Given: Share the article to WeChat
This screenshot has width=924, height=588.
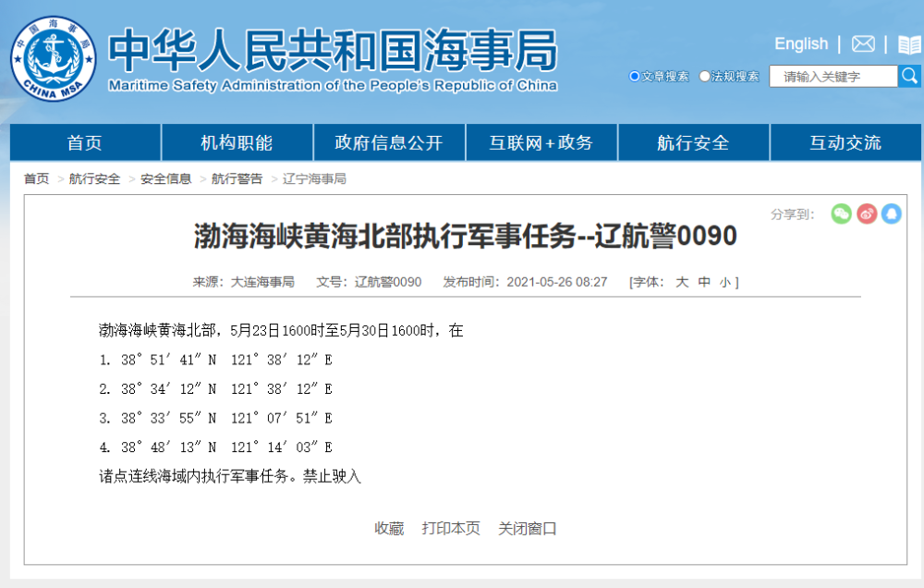Looking at the screenshot, I should (x=841, y=214).
